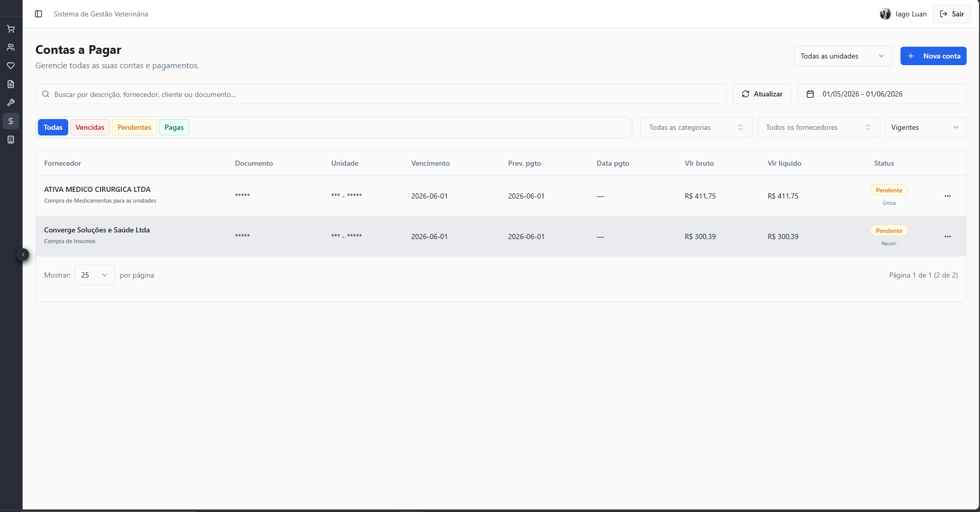Click the Iago Luan username
The width and height of the screenshot is (980, 512).
(x=911, y=14)
